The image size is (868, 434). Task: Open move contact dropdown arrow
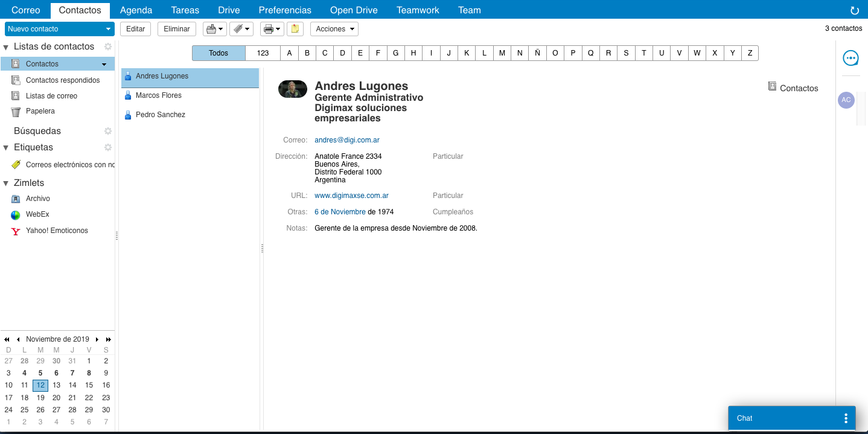(220, 29)
